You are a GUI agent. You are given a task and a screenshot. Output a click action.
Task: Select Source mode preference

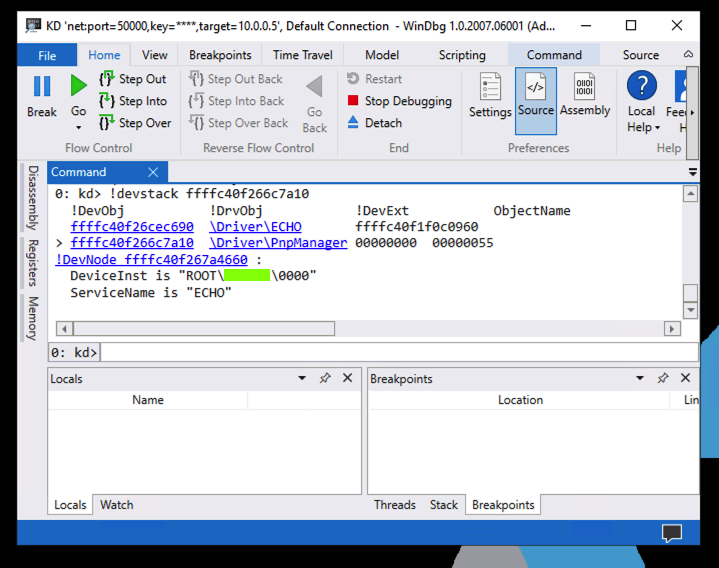[536, 101]
